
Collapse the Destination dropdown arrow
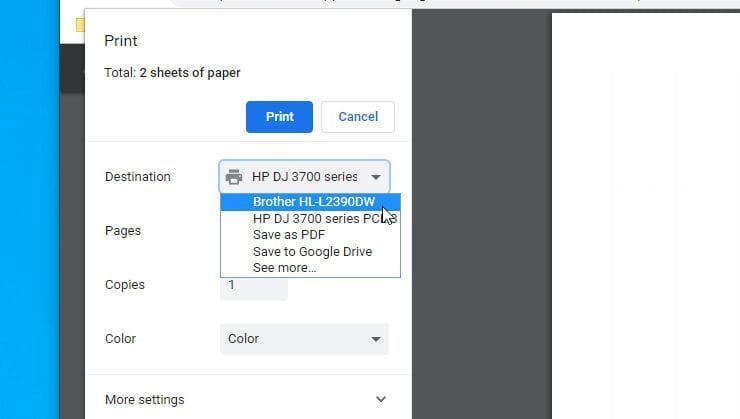coord(376,177)
